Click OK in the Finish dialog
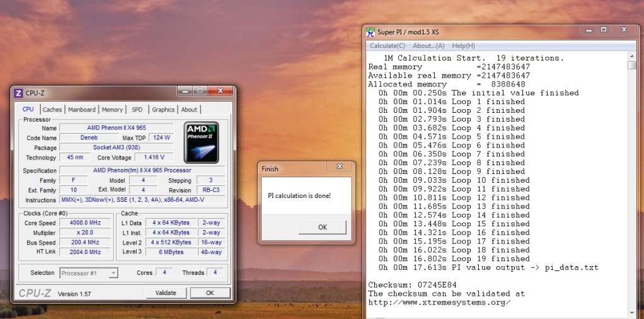644x319 pixels. click(323, 227)
